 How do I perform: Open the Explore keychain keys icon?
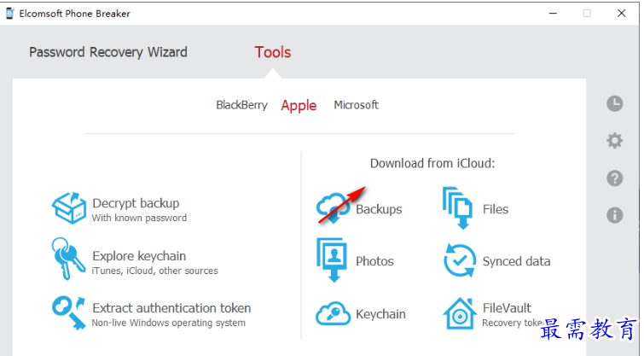[67, 259]
